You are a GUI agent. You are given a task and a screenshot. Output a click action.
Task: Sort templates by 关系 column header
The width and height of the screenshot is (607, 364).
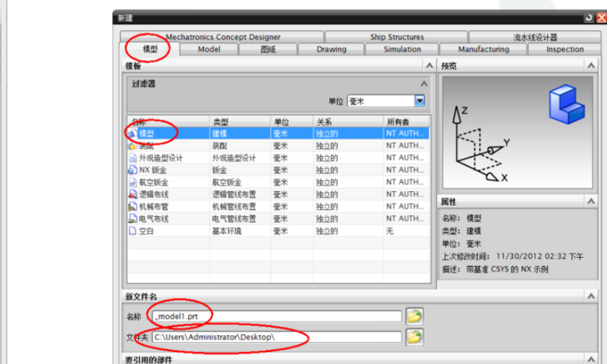point(348,122)
